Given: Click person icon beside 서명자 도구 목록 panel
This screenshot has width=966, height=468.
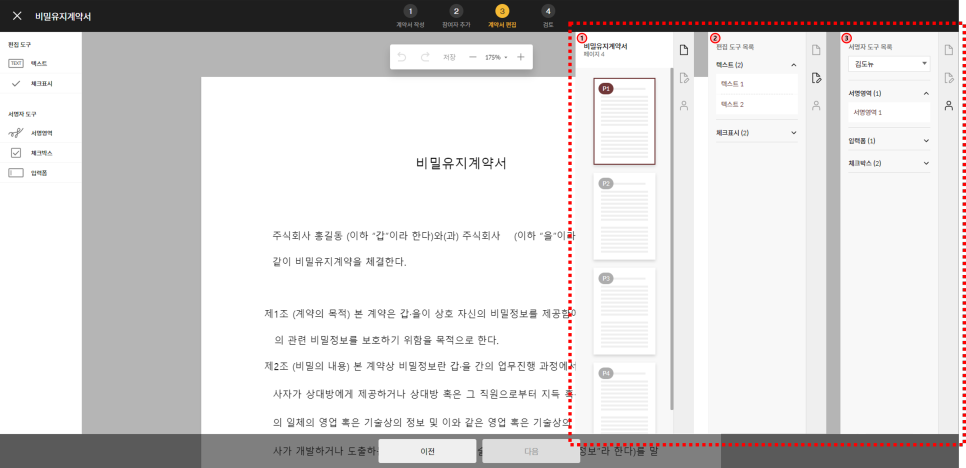Looking at the screenshot, I should point(949,105).
